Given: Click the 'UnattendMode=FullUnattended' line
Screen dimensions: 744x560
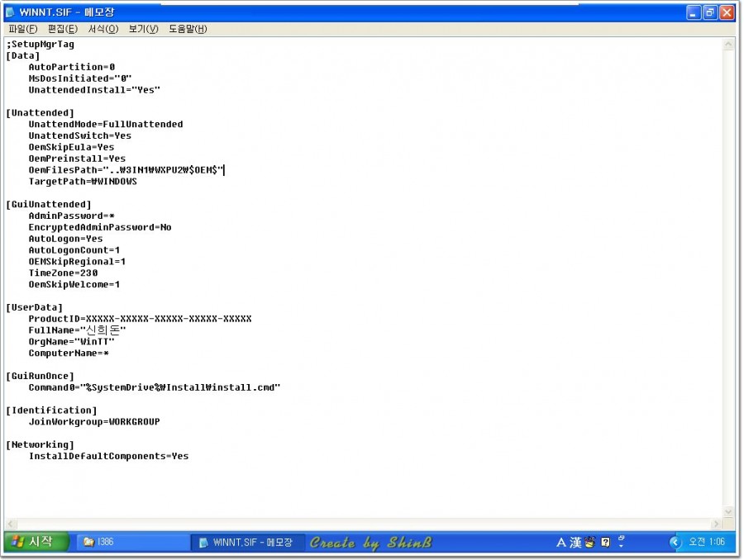Looking at the screenshot, I should pos(106,124).
